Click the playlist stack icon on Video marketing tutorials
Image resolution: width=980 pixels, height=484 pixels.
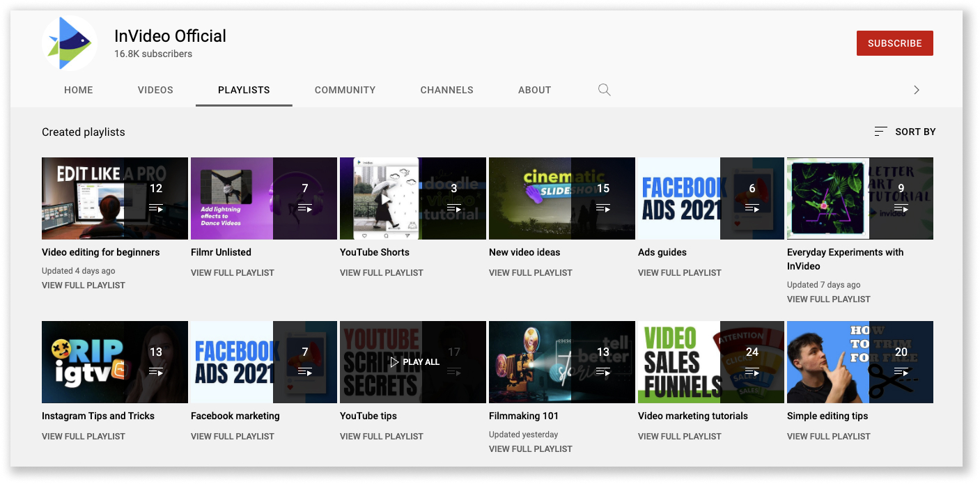[752, 373]
